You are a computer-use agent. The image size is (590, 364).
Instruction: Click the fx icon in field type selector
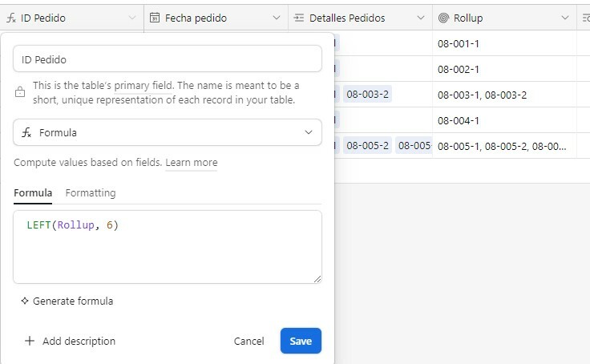26,132
